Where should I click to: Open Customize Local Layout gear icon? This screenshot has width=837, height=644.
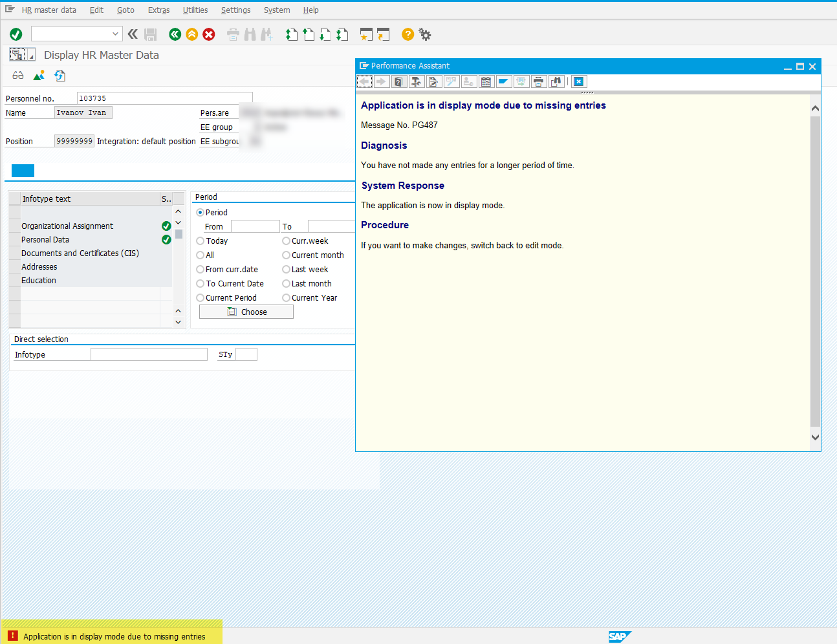(424, 34)
